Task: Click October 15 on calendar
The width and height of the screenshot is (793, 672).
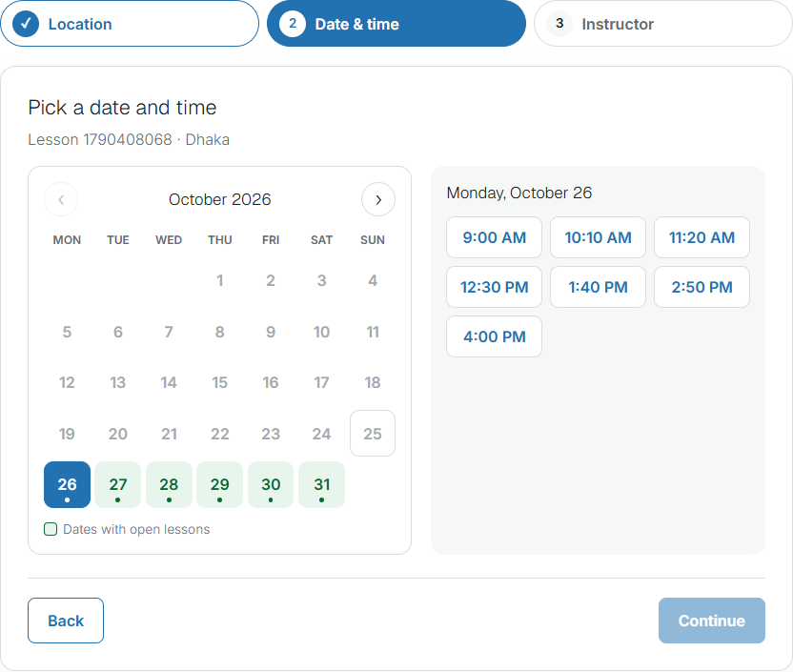Action: click(219, 382)
